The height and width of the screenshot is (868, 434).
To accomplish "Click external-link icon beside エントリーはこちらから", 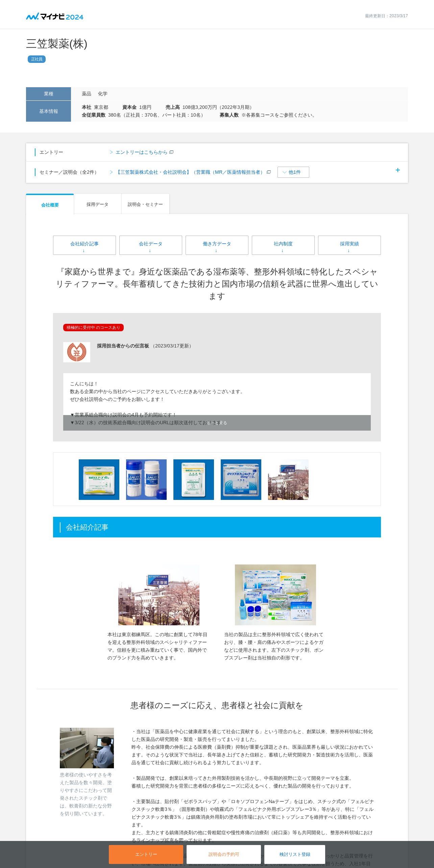I will [171, 152].
